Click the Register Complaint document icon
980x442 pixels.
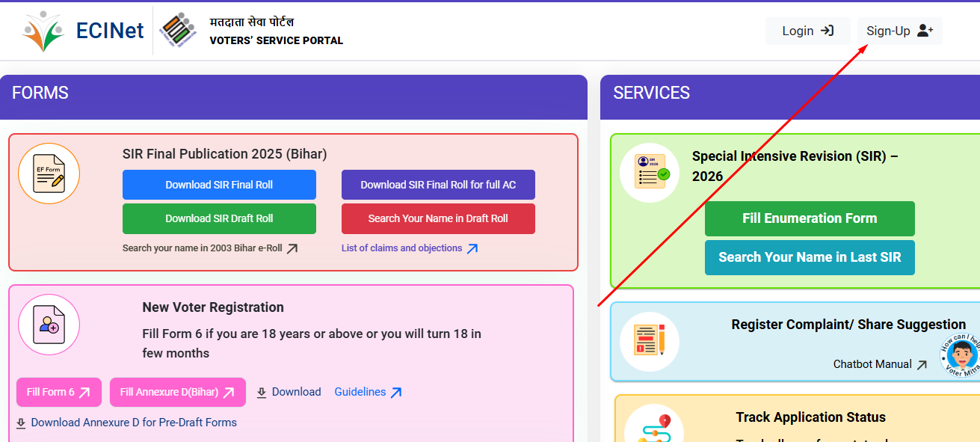click(649, 342)
